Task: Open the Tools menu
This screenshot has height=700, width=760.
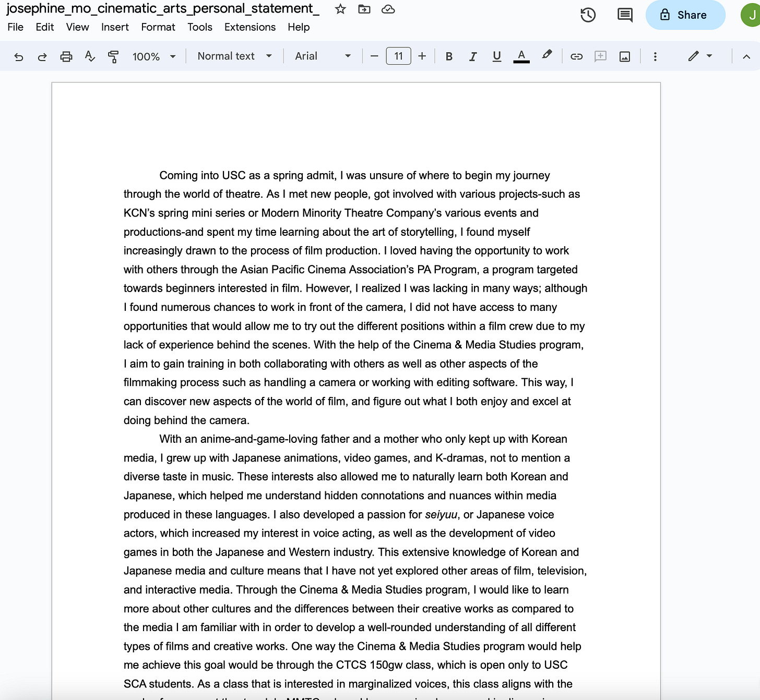Action: pos(200,27)
